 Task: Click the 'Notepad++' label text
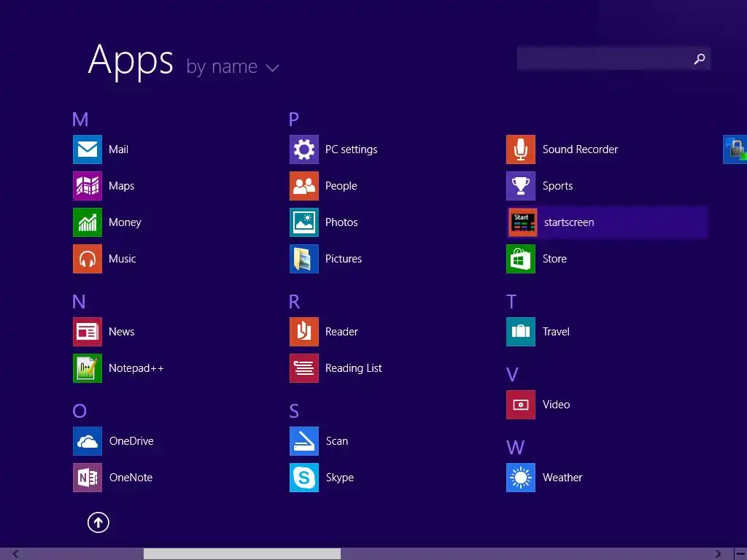(x=136, y=368)
